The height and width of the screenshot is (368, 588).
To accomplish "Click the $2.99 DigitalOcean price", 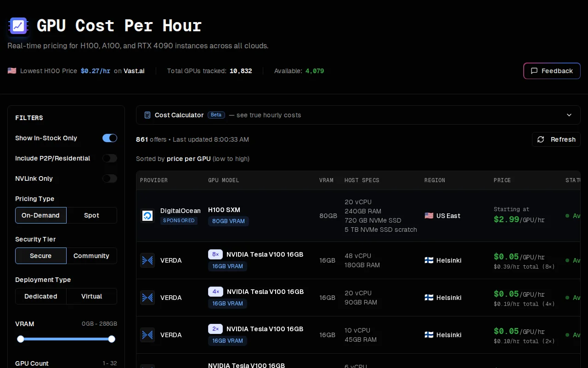I will pos(507,219).
